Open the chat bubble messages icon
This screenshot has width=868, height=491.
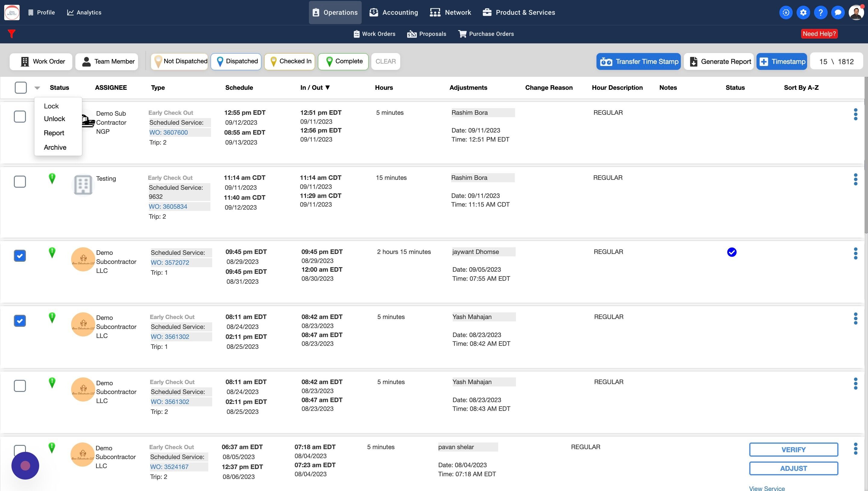tap(838, 12)
